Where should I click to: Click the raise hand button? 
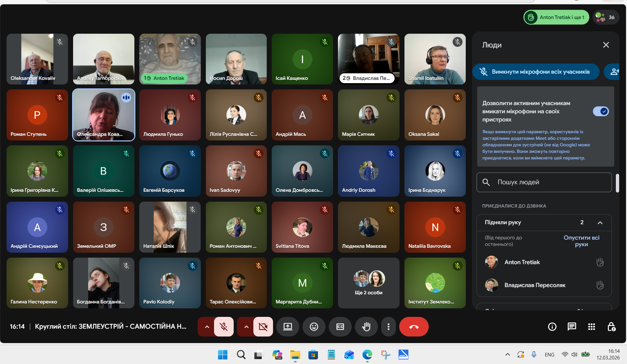coord(366,327)
